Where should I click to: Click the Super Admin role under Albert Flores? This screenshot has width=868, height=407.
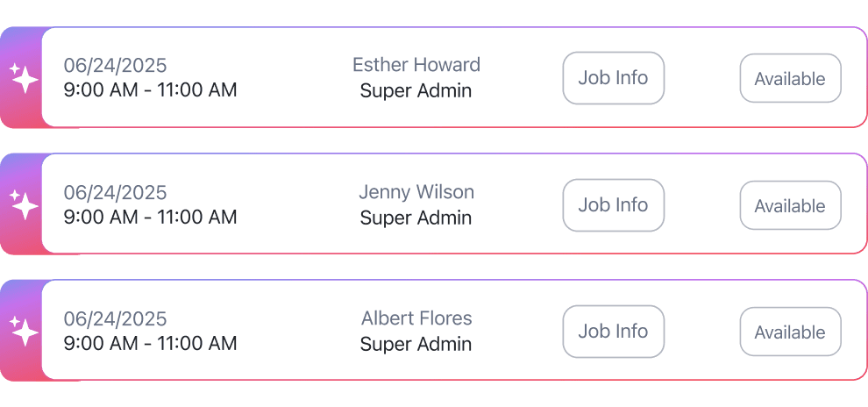[416, 345]
